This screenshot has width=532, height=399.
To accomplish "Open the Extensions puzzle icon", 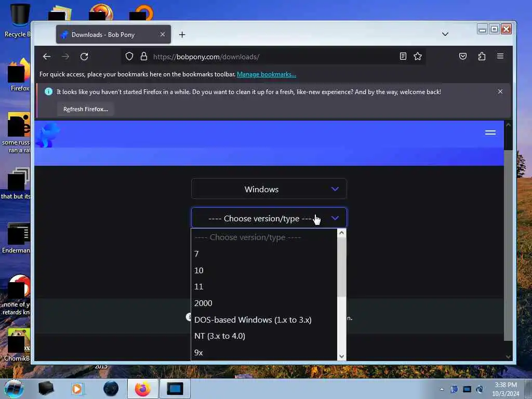I will pyautogui.click(x=482, y=56).
